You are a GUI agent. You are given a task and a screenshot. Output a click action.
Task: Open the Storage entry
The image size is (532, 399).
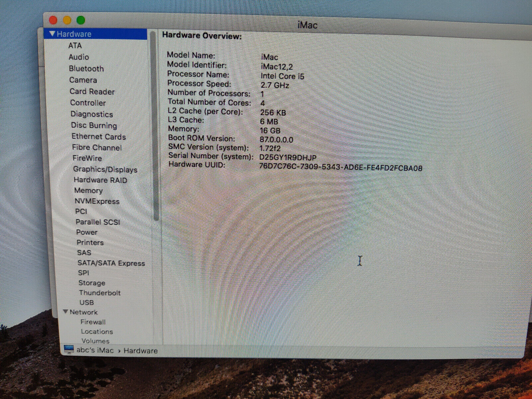click(x=92, y=283)
